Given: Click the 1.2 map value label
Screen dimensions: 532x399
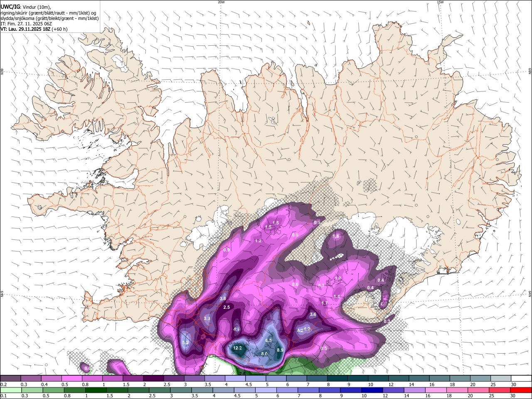Looking at the screenshot, I should [258, 241].
